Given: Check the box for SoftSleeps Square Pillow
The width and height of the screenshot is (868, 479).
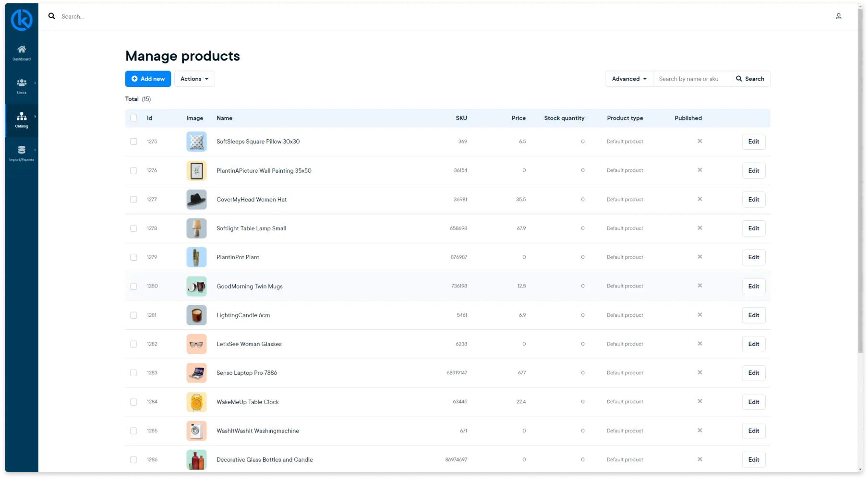Looking at the screenshot, I should [133, 142].
